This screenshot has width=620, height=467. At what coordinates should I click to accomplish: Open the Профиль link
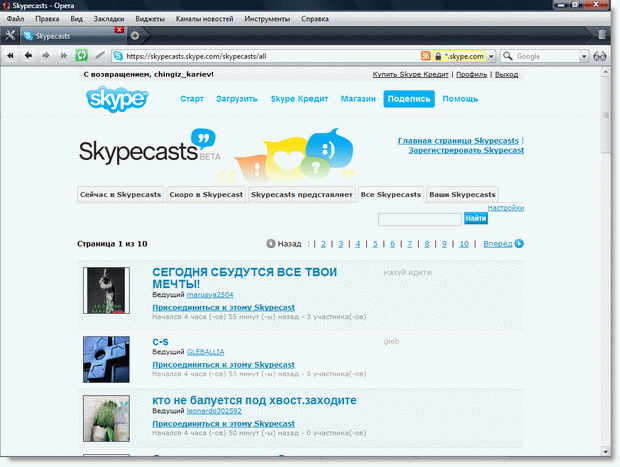tap(471, 74)
